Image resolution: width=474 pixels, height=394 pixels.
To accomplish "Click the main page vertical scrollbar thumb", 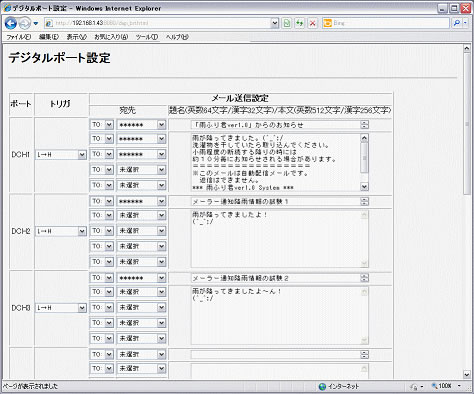I will tap(467, 123).
